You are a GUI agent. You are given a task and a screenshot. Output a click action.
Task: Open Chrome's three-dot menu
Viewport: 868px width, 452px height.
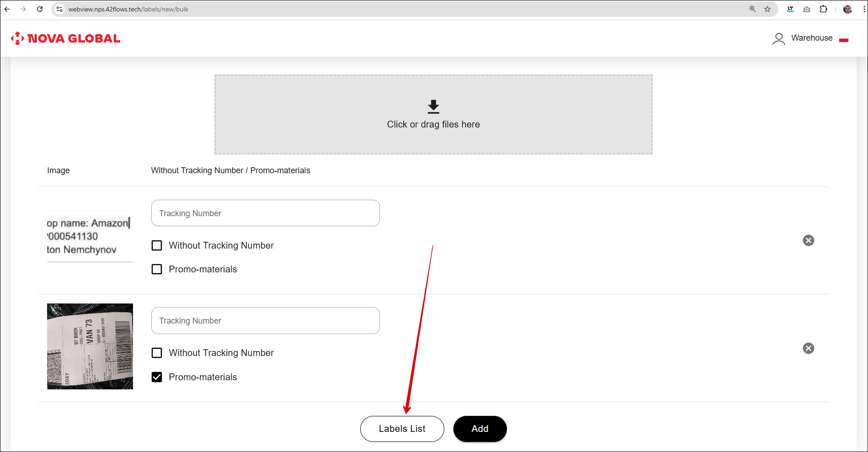(863, 9)
